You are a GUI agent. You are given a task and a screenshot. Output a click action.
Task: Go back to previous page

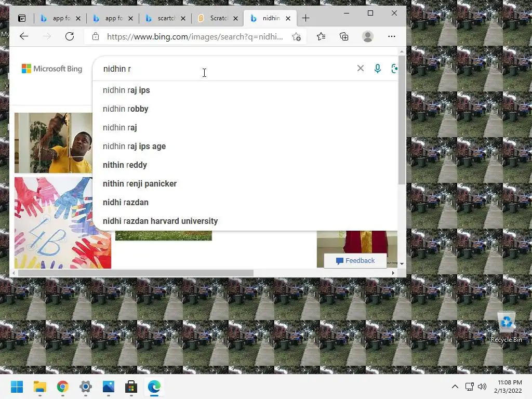[24, 36]
